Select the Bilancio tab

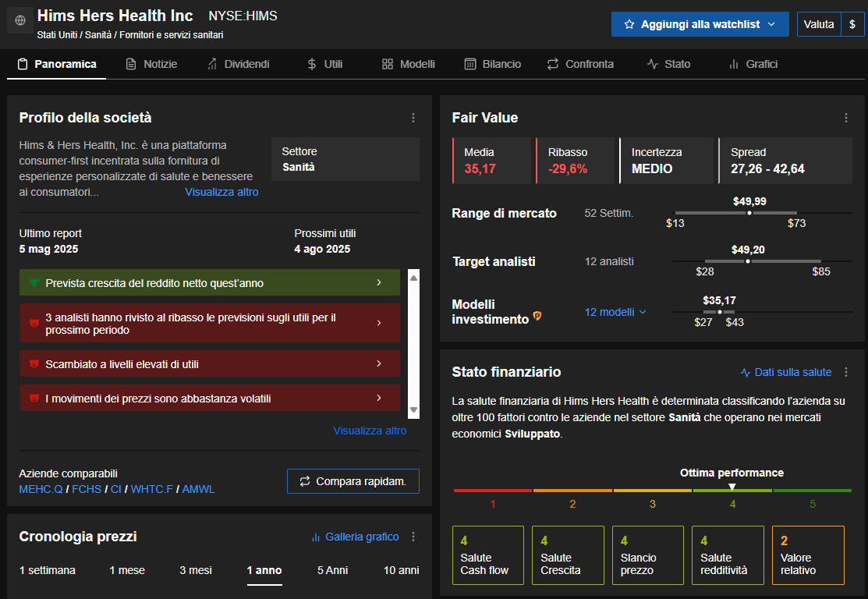493,64
